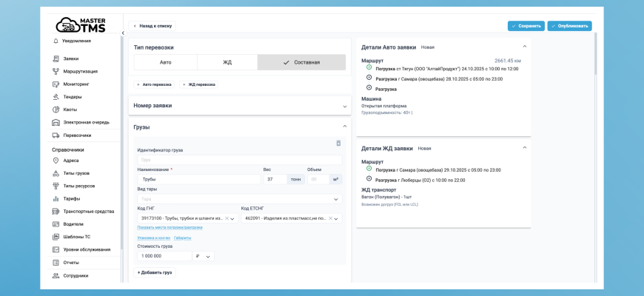644x296 pixels.
Task: Open the Перевозчики truck icon
Action: pos(56,135)
